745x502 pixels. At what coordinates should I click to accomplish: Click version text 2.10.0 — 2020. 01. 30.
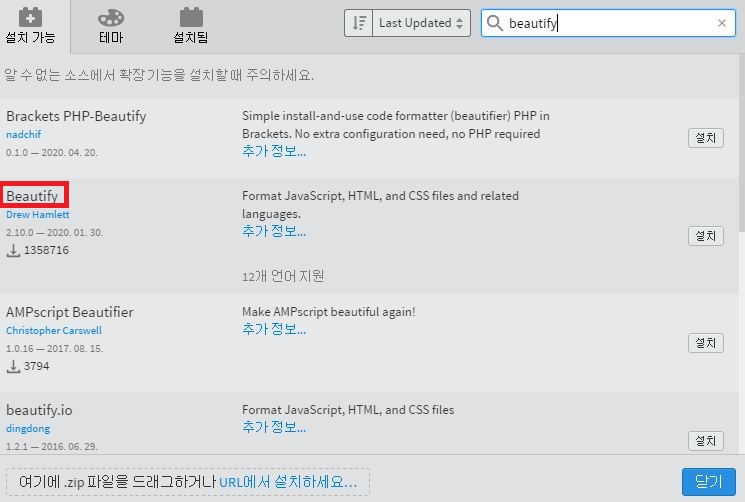click(54, 233)
